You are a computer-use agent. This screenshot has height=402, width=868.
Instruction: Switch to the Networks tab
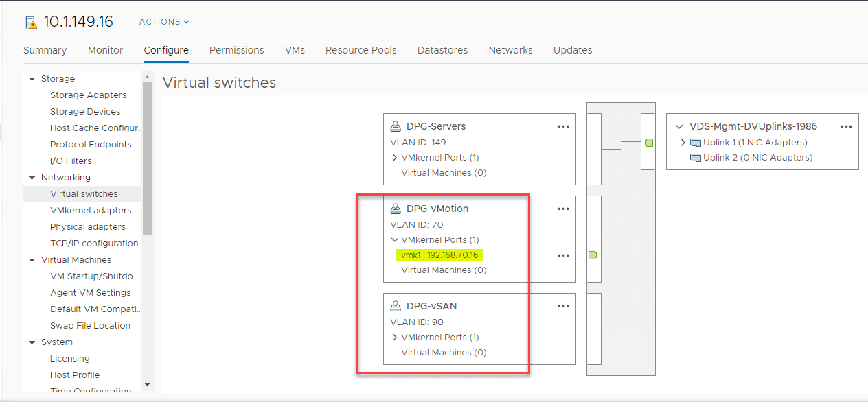coord(510,49)
